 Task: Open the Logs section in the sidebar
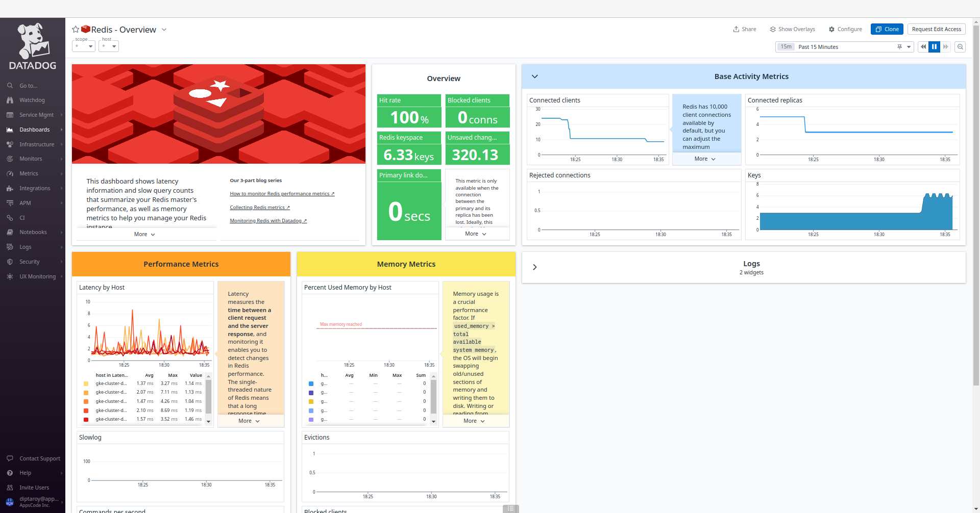(x=25, y=247)
